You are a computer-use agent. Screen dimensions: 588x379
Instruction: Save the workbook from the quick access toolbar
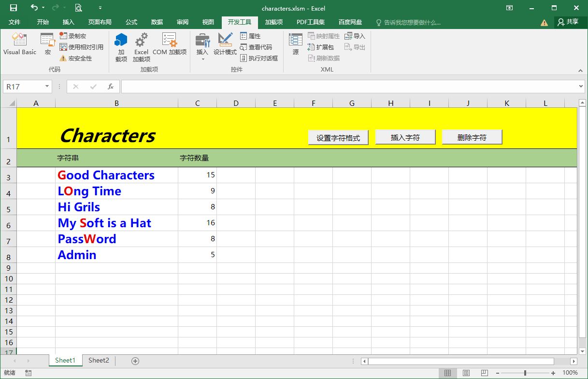tap(14, 8)
